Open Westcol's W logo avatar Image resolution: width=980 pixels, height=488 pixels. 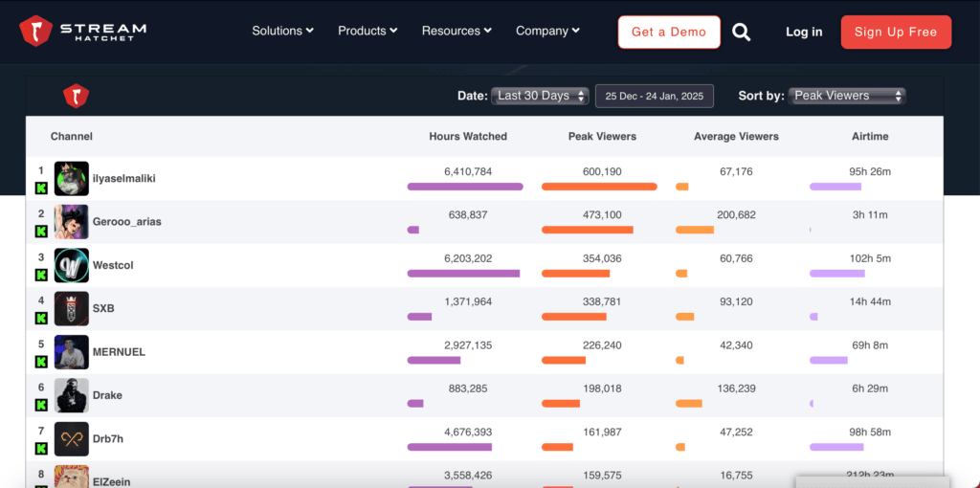point(71,266)
